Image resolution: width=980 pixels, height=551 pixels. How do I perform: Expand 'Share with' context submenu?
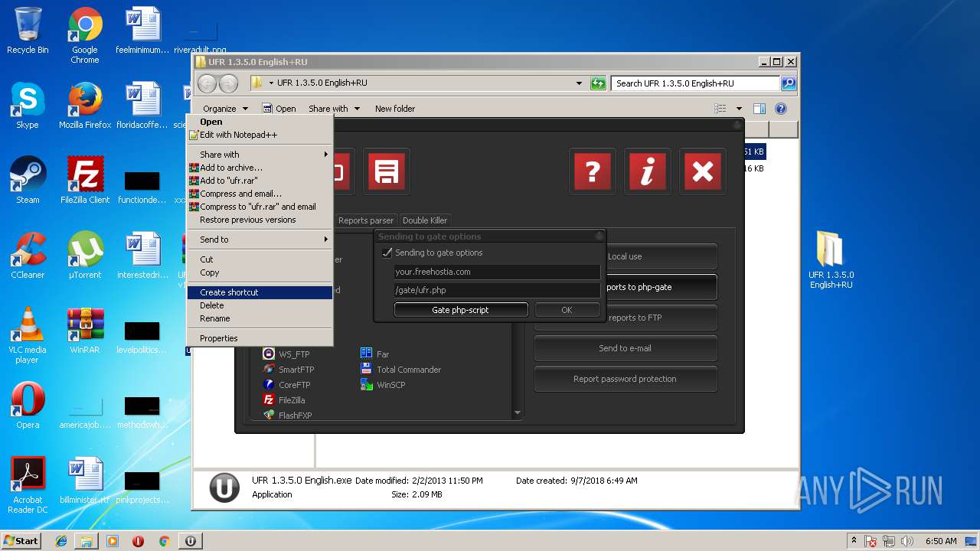(x=260, y=155)
